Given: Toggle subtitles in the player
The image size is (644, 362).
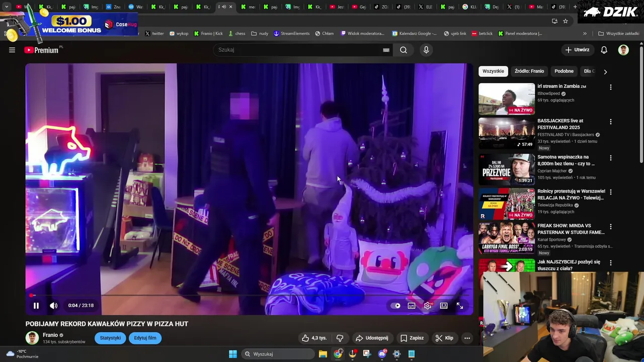Looking at the screenshot, I should pyautogui.click(x=412, y=306).
